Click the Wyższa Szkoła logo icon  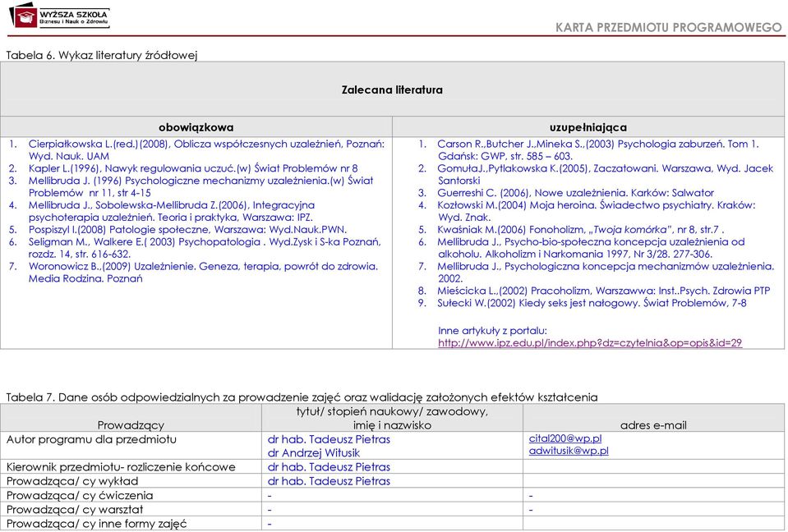coord(23,16)
